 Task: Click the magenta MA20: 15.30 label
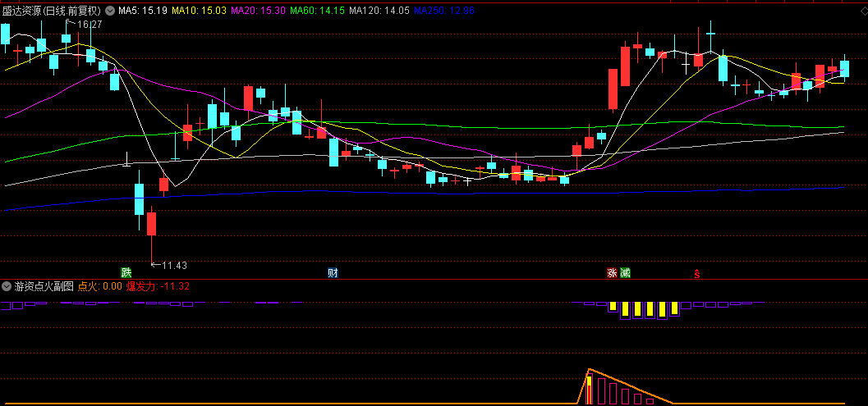click(x=258, y=11)
